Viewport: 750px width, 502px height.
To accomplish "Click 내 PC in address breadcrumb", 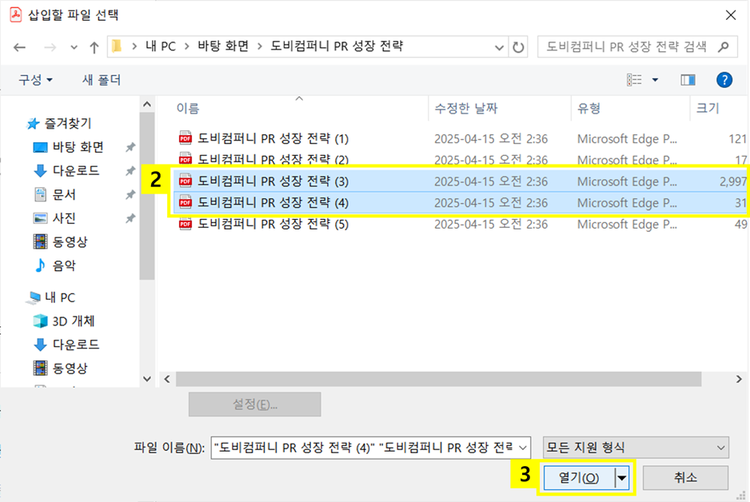I will [161, 46].
